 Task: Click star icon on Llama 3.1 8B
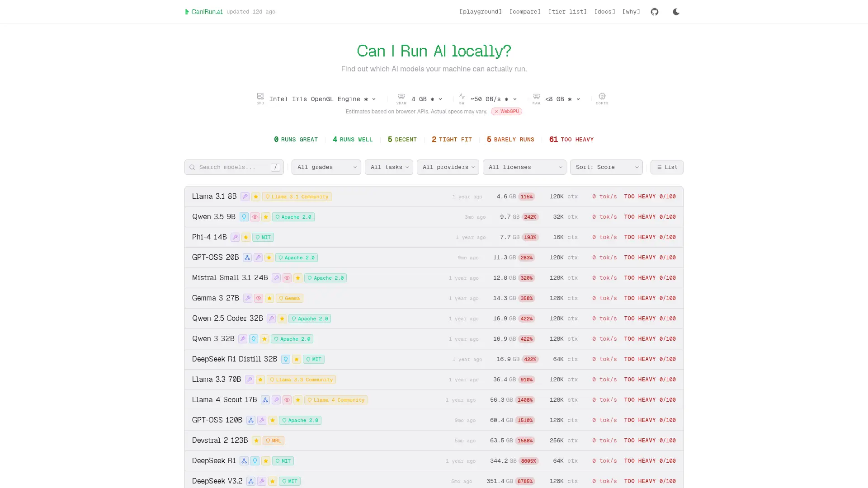(256, 197)
